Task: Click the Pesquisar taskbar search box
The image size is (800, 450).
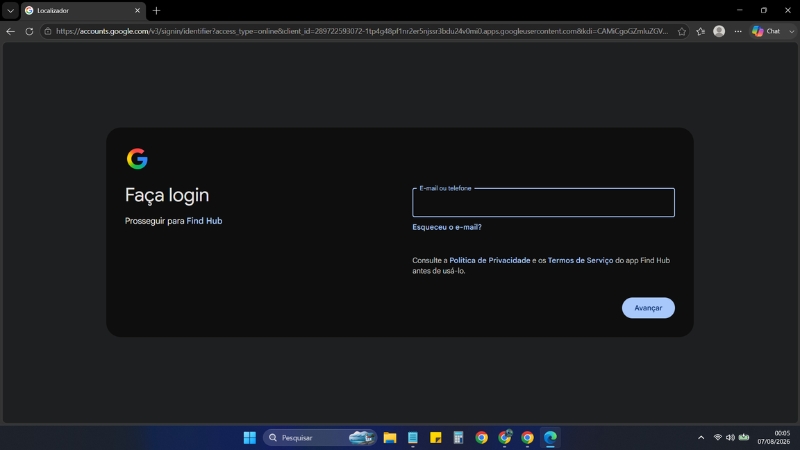Action: coord(320,437)
